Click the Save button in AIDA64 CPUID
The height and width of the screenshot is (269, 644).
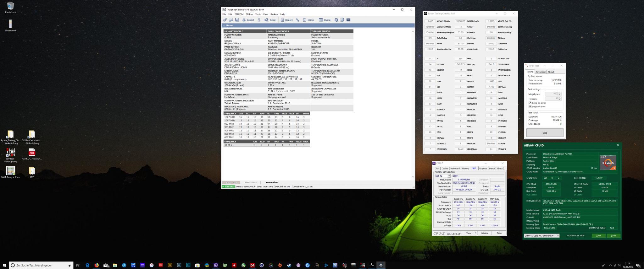[x=598, y=235]
